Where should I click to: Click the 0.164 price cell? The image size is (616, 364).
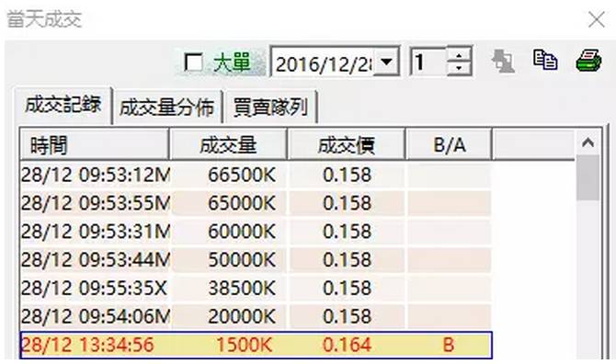(x=347, y=345)
